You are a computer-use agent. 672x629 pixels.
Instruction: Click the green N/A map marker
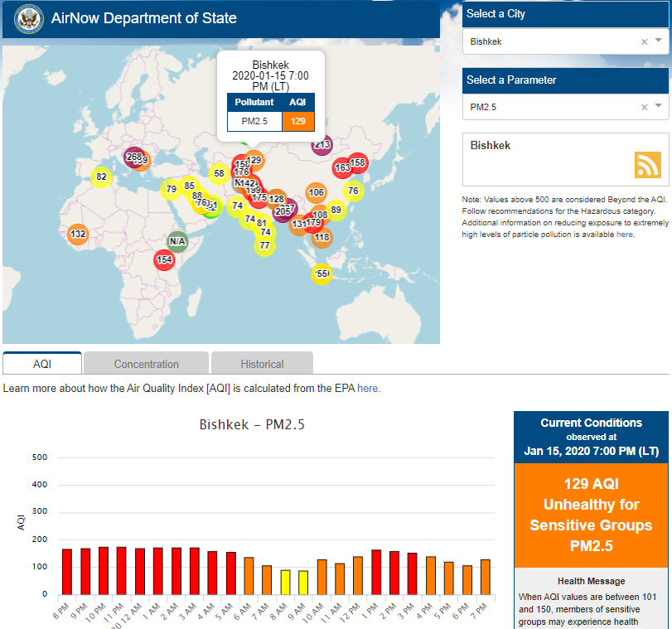coord(177,241)
